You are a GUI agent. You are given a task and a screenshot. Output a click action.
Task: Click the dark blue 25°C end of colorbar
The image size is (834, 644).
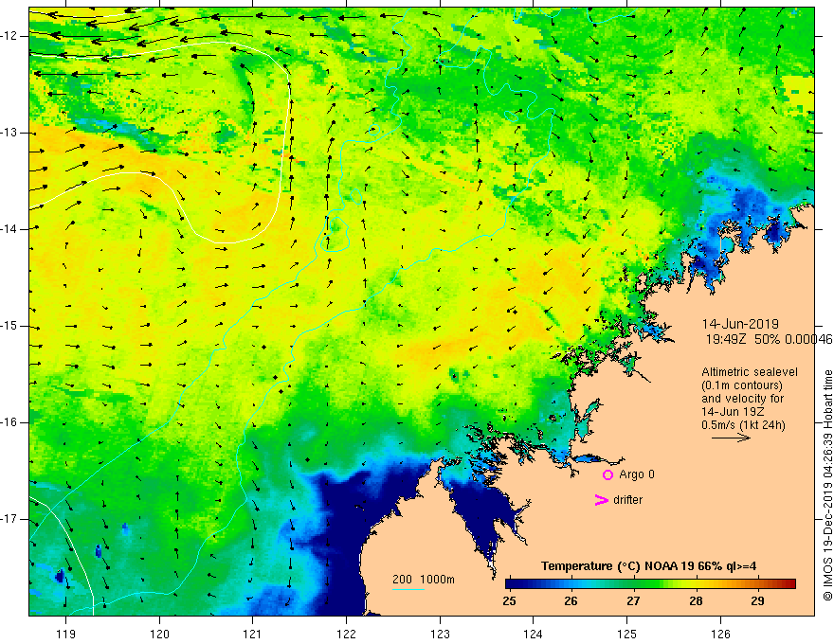pyautogui.click(x=510, y=584)
